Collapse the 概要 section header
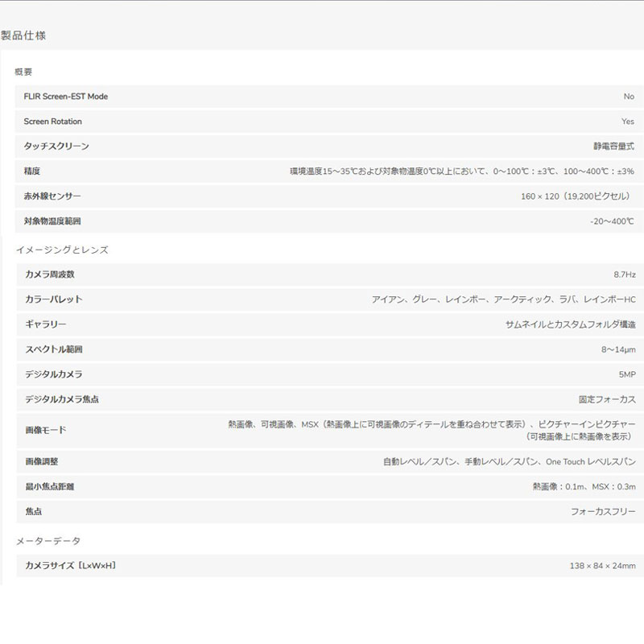The width and height of the screenshot is (644, 644). click(x=23, y=72)
